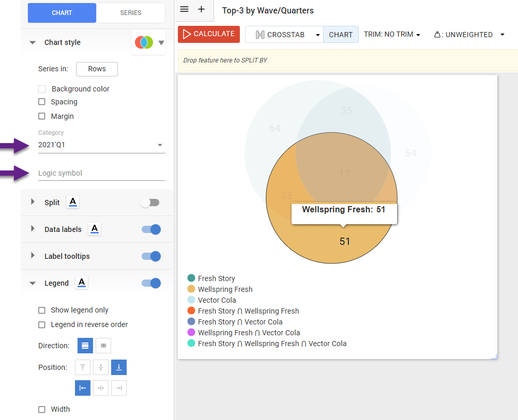This screenshot has height=420, width=518.
Task: Set legend direction to vertical list
Action: pyautogui.click(x=85, y=346)
